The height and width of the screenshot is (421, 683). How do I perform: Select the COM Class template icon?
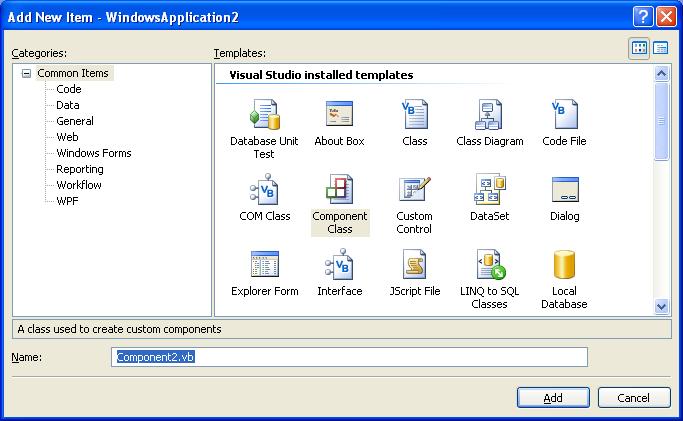tap(264, 189)
